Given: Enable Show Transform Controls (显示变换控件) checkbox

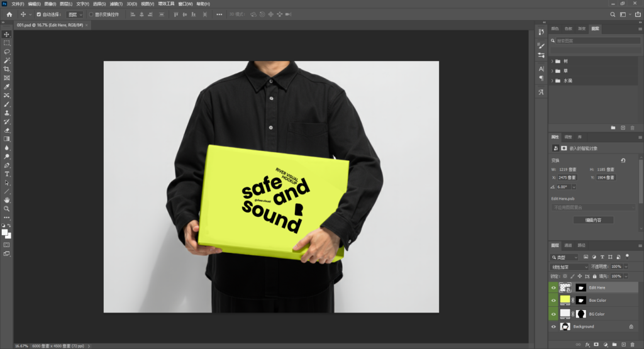Looking at the screenshot, I should (x=91, y=14).
